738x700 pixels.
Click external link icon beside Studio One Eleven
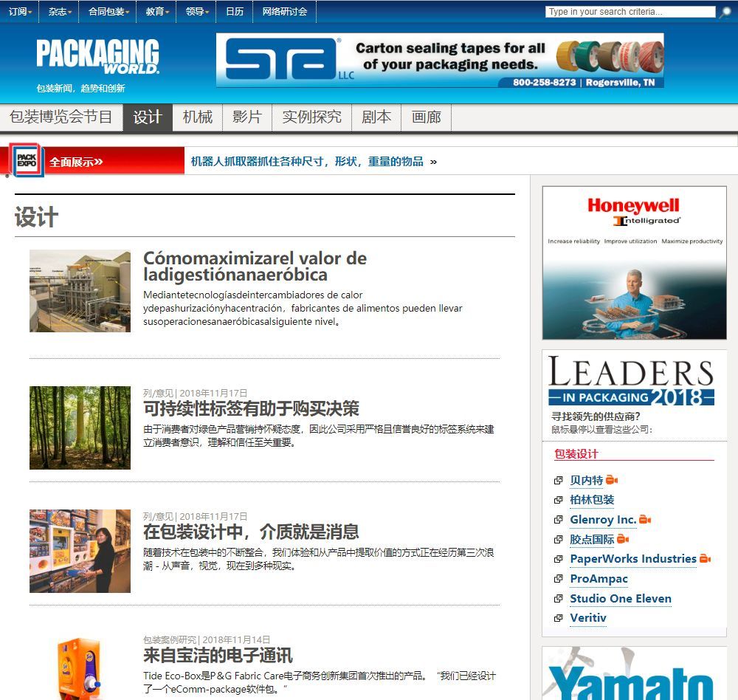[x=558, y=598]
